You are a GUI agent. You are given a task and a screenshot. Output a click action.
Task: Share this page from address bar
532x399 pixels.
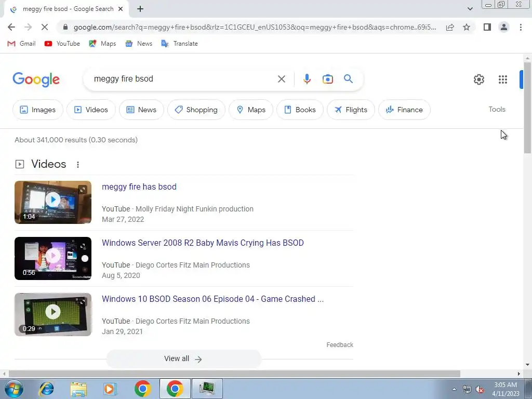450,27
